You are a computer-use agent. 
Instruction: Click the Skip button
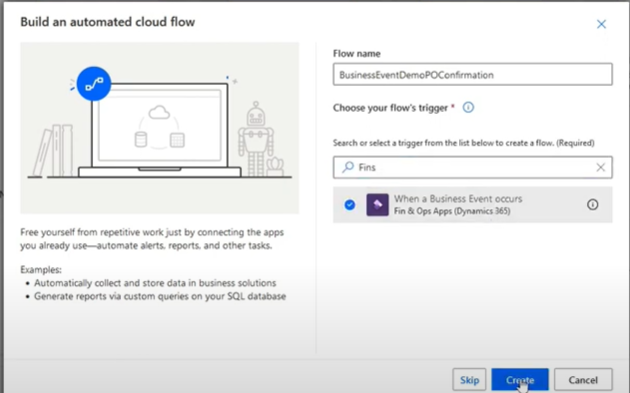click(x=469, y=380)
